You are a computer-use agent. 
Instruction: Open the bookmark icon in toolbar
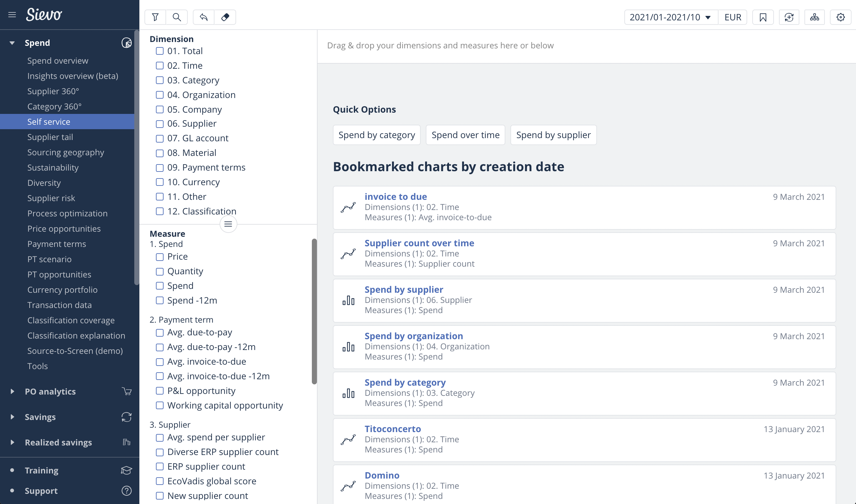coord(763,17)
